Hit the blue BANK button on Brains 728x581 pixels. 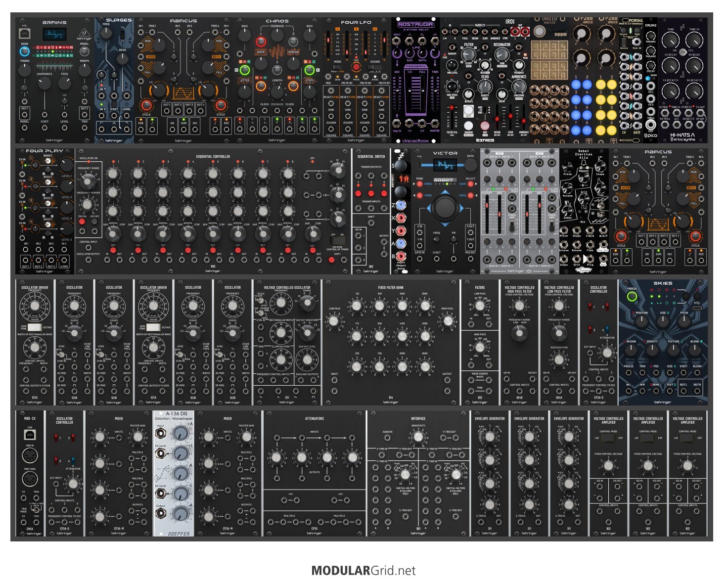[x=24, y=51]
